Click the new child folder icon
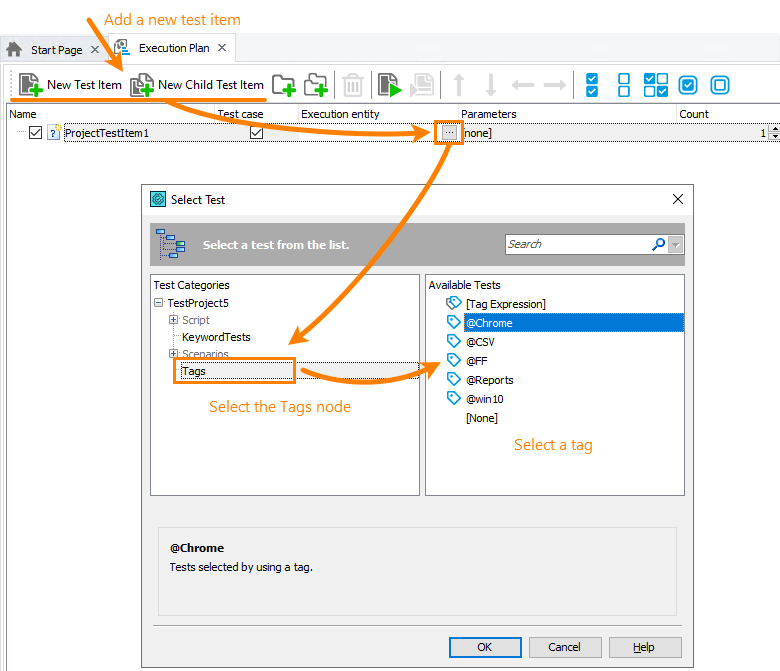Viewport: 780px width, 671px height. pos(316,85)
